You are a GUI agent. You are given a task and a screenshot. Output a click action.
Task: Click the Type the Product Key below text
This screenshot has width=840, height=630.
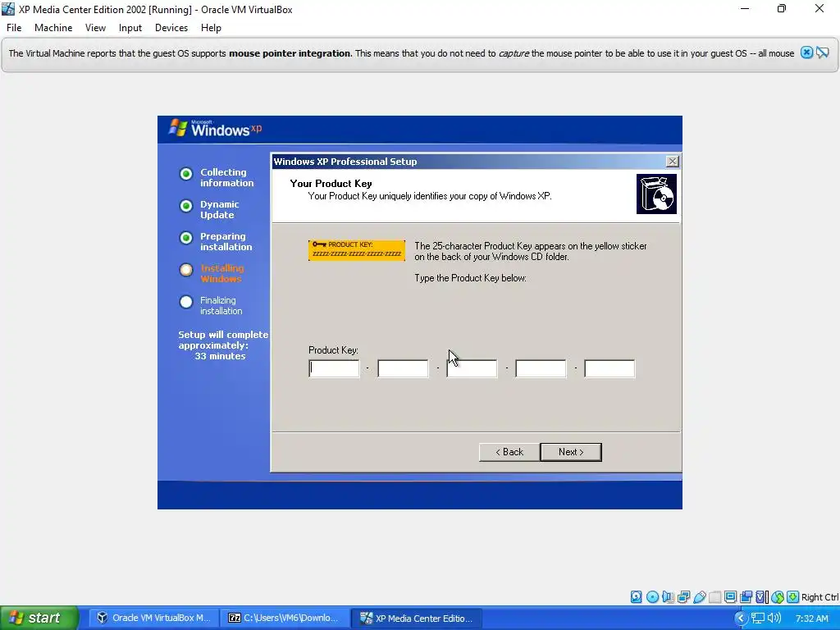click(x=470, y=278)
